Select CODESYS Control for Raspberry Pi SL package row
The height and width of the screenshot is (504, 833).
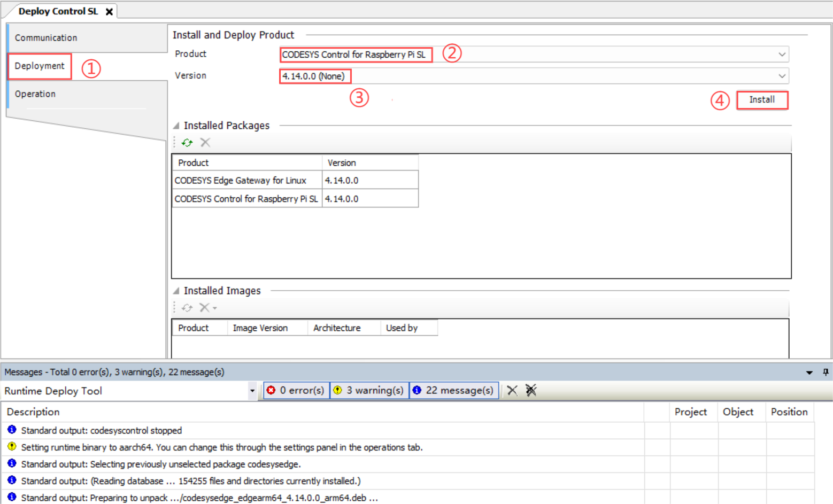pos(247,199)
